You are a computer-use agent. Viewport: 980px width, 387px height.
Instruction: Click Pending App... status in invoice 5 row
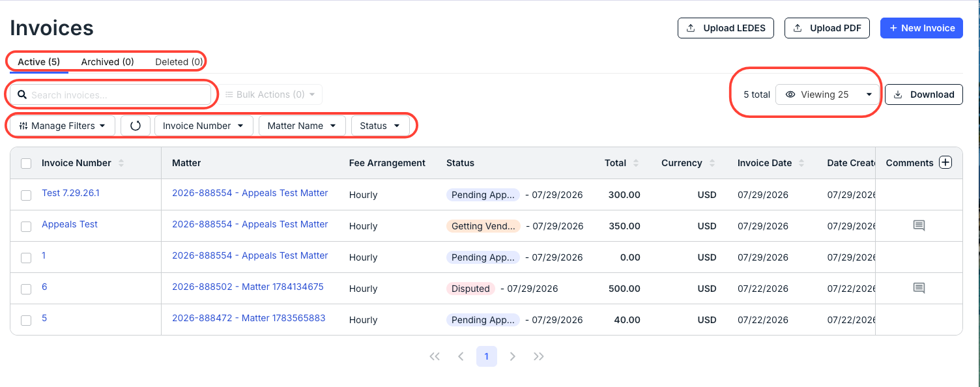pyautogui.click(x=483, y=320)
